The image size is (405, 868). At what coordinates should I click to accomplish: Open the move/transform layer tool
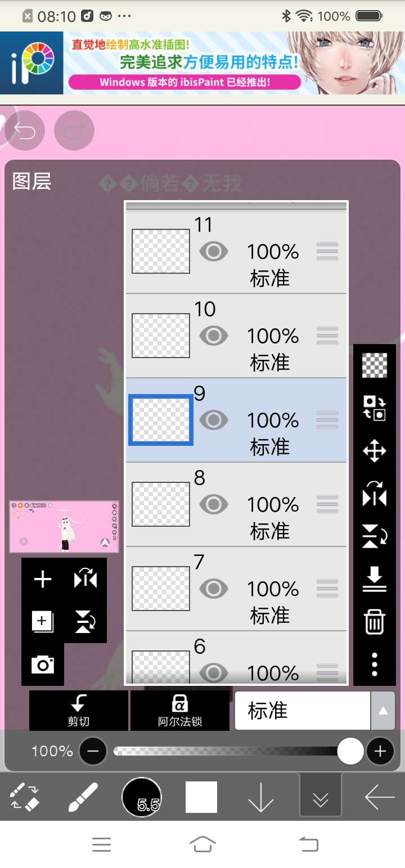(374, 451)
